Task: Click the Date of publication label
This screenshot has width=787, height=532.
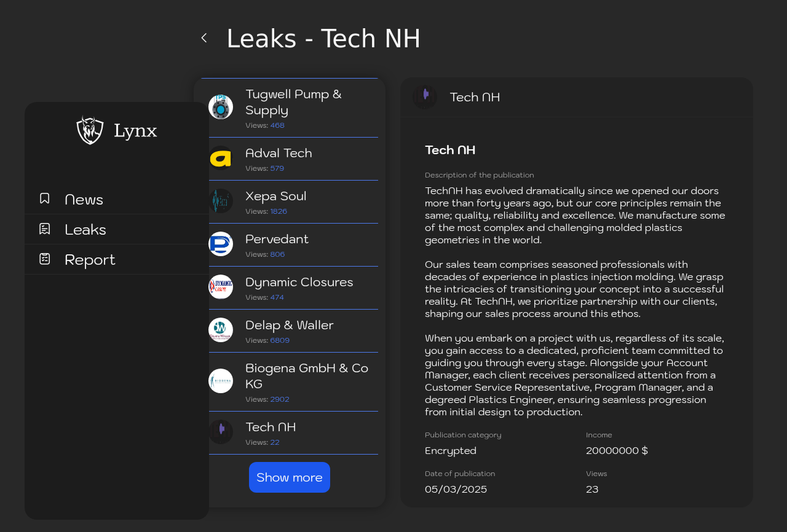Action: [460, 474]
